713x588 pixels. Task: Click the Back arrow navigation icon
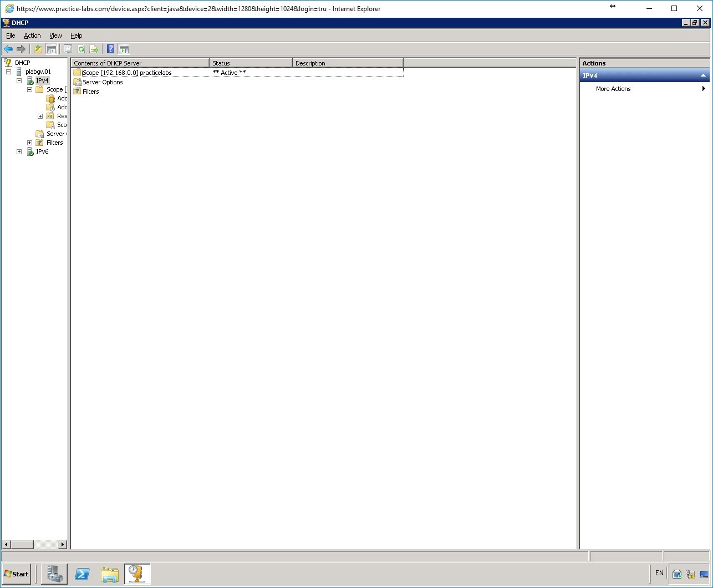click(8, 49)
